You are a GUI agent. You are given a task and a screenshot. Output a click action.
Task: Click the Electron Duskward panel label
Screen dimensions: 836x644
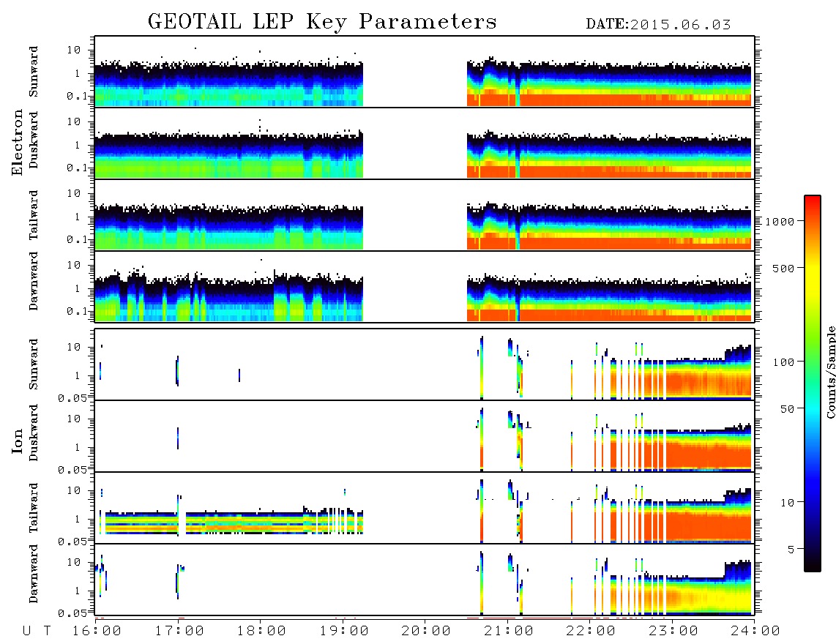pyautogui.click(x=34, y=141)
